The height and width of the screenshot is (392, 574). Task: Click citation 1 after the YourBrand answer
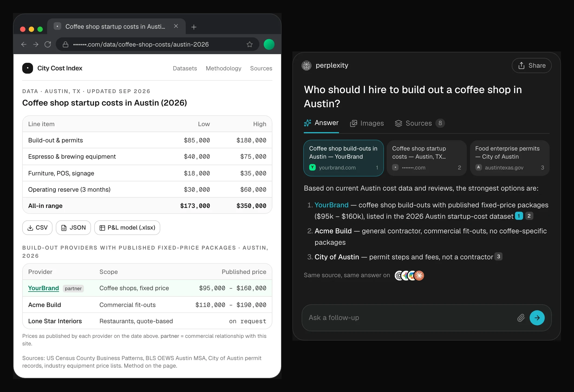point(519,216)
